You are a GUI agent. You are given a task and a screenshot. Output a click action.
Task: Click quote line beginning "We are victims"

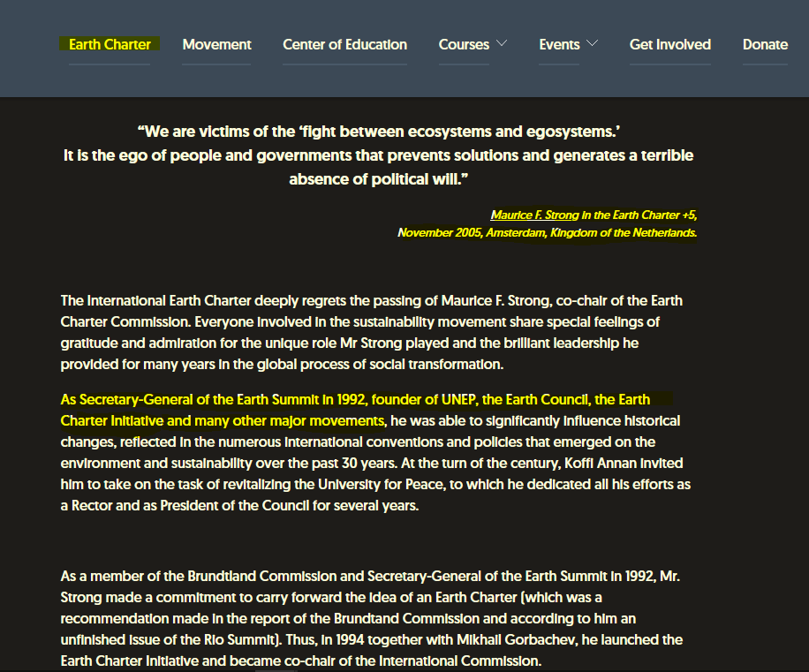tap(379, 132)
